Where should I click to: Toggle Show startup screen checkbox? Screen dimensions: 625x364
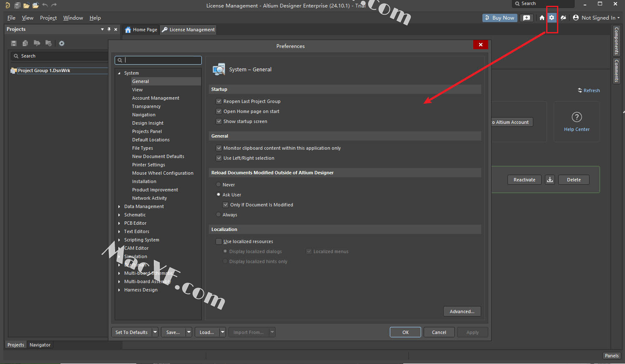218,121
